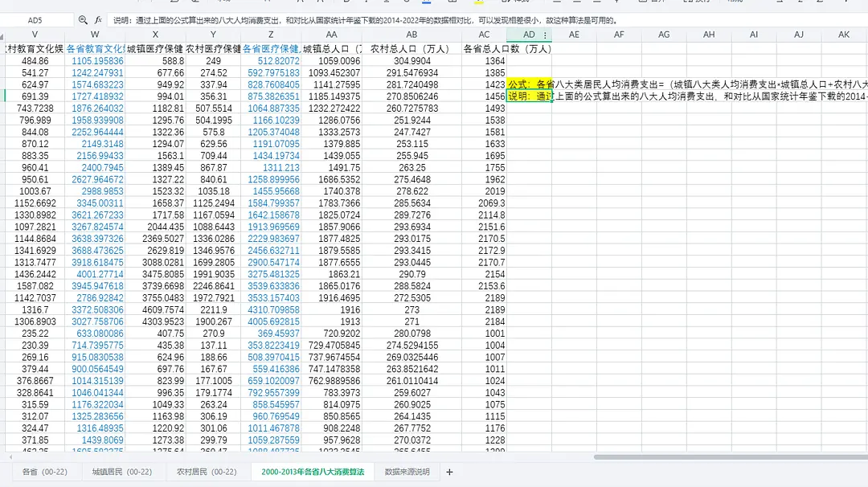Select column Z header
The image size is (868, 487).
[271, 35]
